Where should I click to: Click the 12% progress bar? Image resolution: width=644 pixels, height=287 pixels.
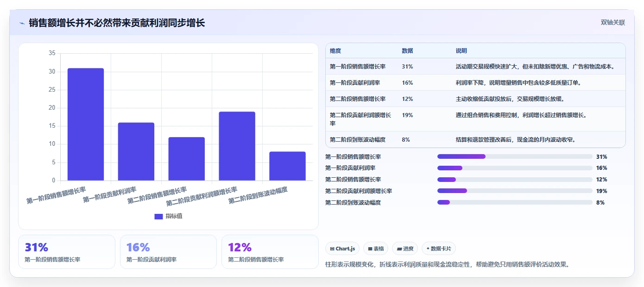[x=515, y=180]
